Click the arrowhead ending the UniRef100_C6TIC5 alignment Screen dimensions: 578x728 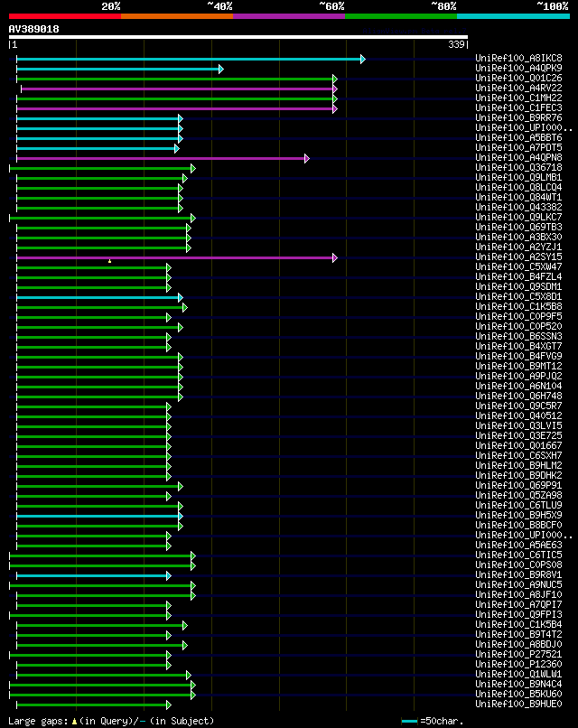(x=193, y=555)
